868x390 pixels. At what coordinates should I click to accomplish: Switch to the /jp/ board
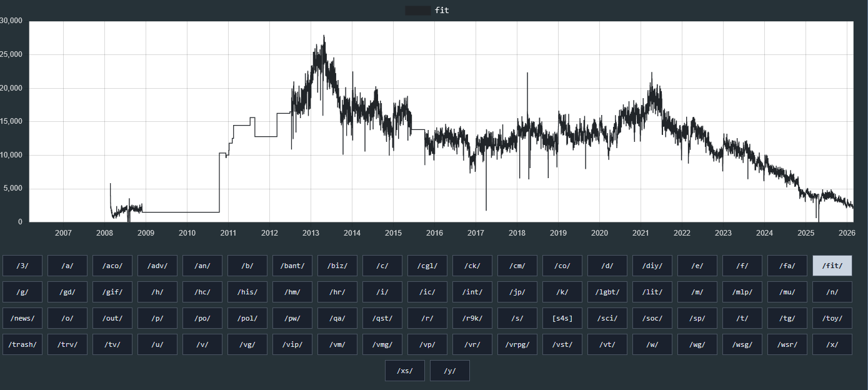tap(517, 292)
